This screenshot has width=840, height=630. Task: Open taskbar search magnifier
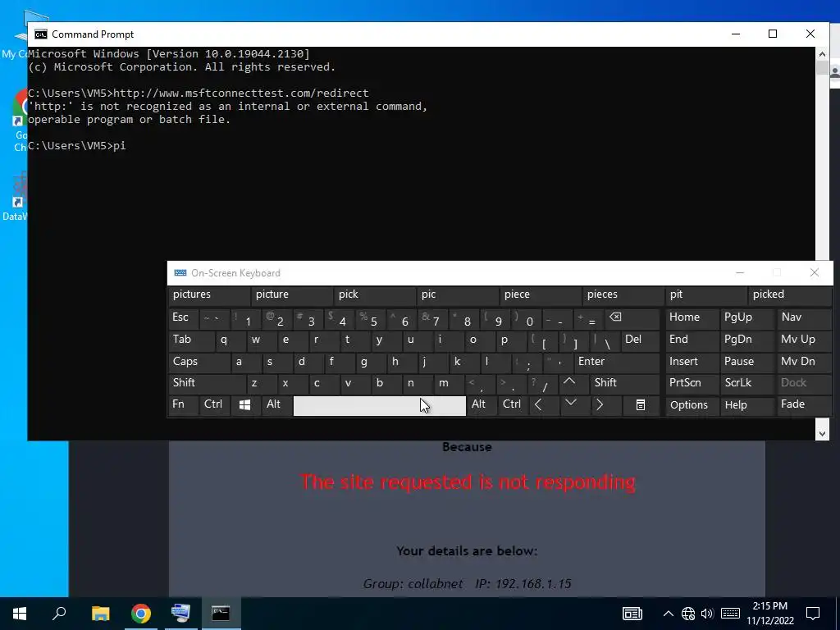(59, 614)
